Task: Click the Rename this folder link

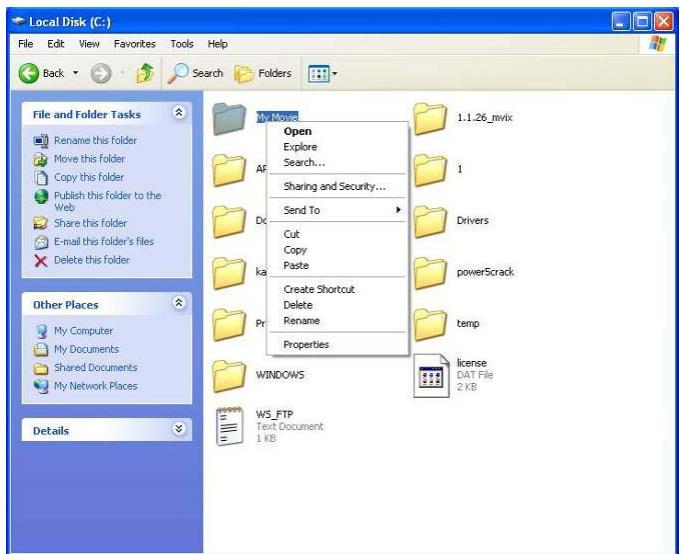Action: (x=95, y=140)
